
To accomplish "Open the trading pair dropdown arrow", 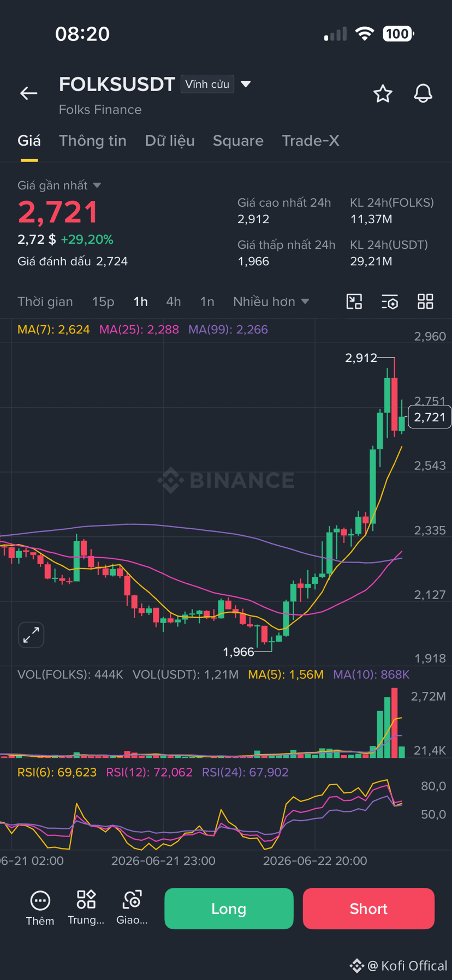I will [x=246, y=84].
